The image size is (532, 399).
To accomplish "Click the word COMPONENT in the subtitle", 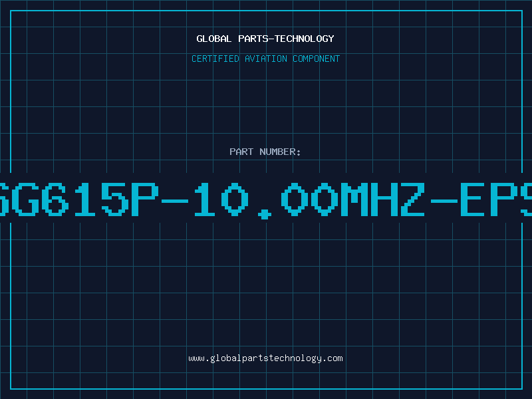I will [317, 59].
